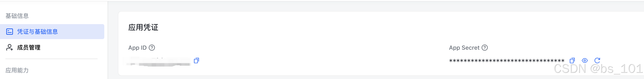The width and height of the screenshot is (644, 79).
Task: Click the App ID field label
Action: click(x=137, y=48)
